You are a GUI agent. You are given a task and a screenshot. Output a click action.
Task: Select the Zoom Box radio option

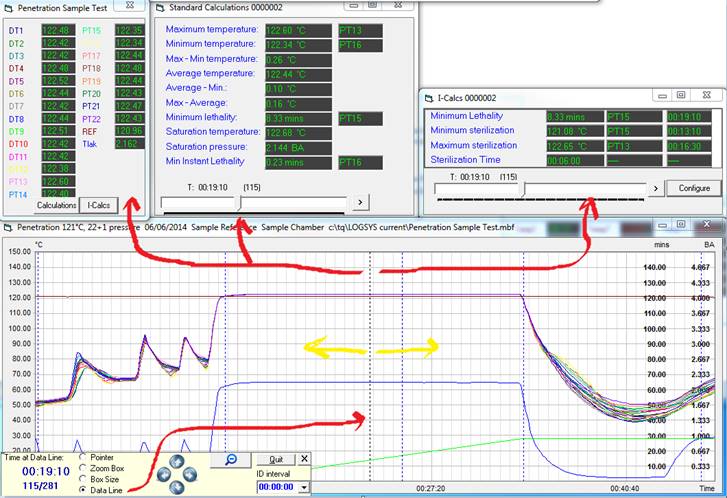coord(82,467)
